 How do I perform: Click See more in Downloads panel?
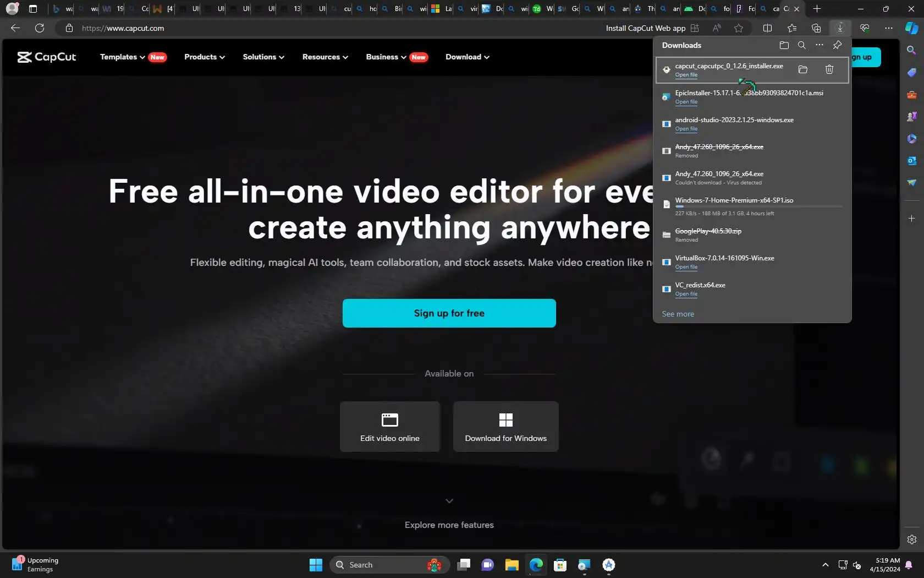(x=678, y=314)
